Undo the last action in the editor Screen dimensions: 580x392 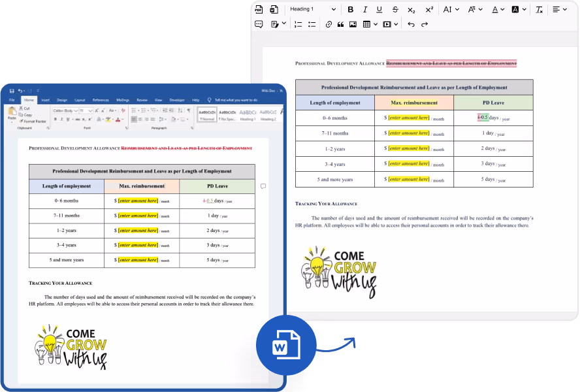click(411, 24)
